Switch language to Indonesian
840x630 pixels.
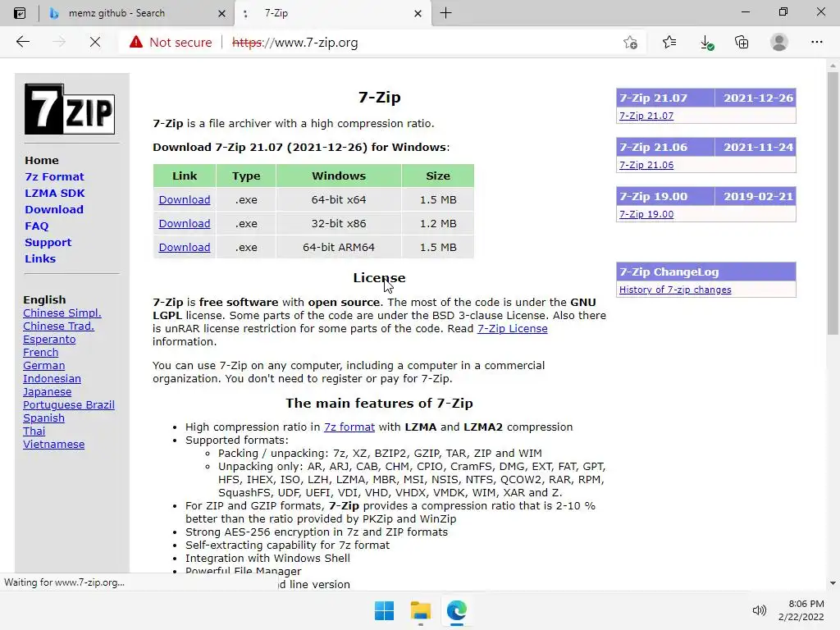point(52,379)
